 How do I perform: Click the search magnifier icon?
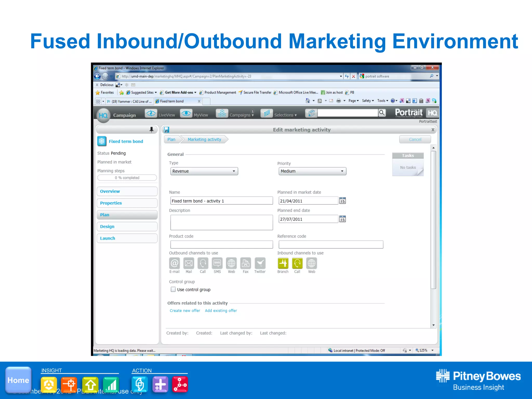coord(382,113)
